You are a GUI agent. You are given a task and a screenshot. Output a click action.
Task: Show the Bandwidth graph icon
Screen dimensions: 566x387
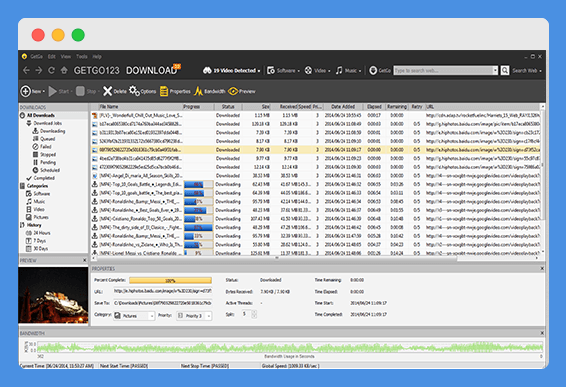(x=198, y=91)
